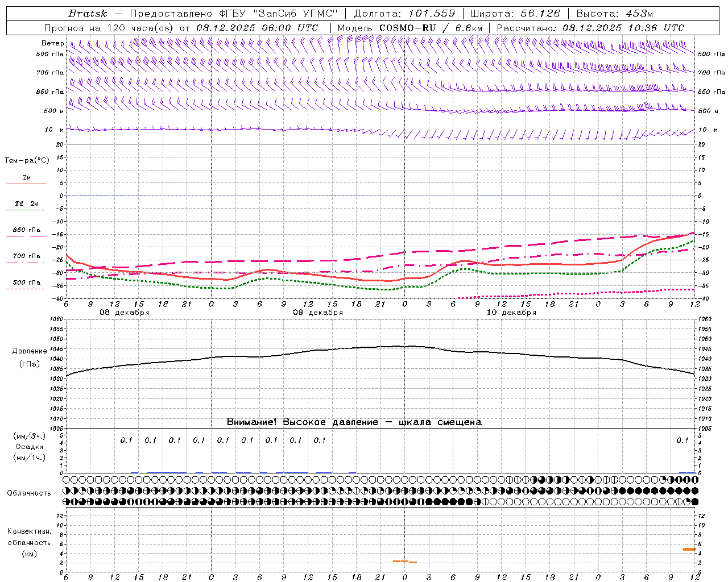The height and width of the screenshot is (582, 728).
Task: Click the rightmost 0.1 precipitation value
Action: pyautogui.click(x=682, y=440)
